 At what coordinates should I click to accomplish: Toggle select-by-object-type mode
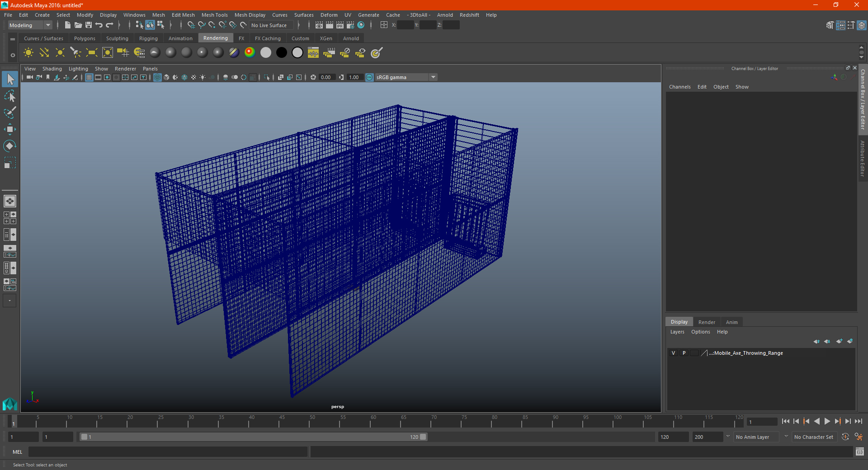pyautogui.click(x=150, y=25)
